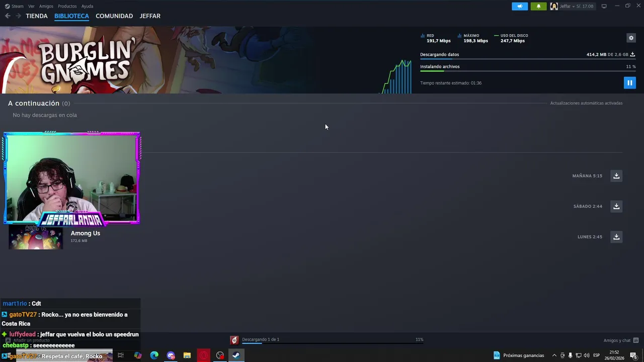
Task: Switch to the TIENDA tab
Action: click(x=37, y=16)
